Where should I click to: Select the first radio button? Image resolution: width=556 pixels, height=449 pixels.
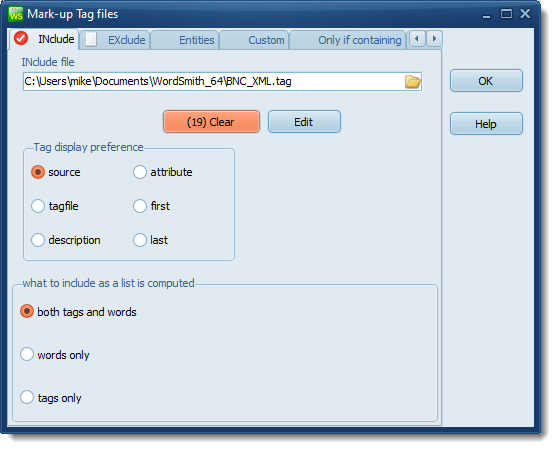(x=140, y=206)
